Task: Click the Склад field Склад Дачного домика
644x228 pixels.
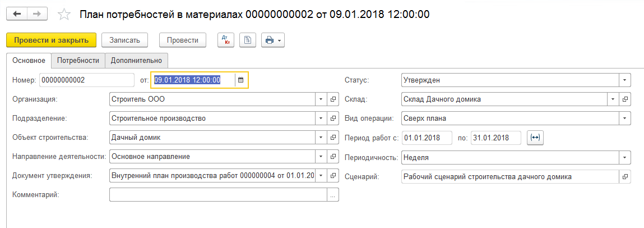Action: click(505, 99)
